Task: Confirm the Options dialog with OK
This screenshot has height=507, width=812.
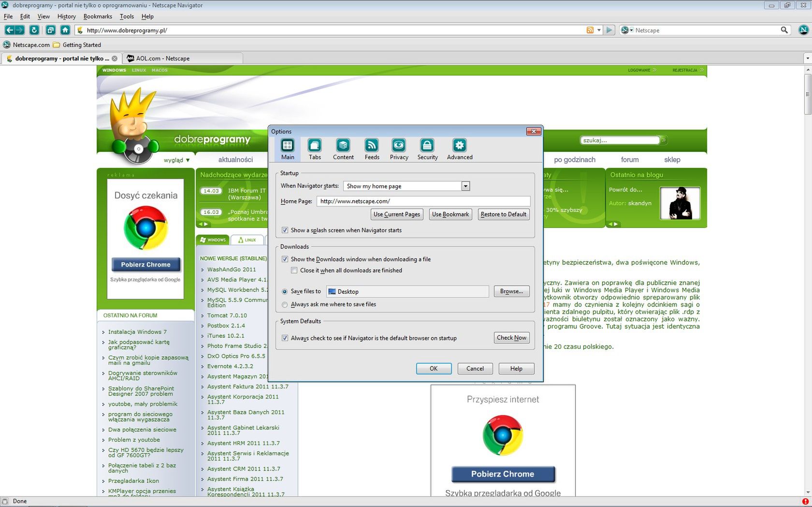Action: click(x=434, y=369)
